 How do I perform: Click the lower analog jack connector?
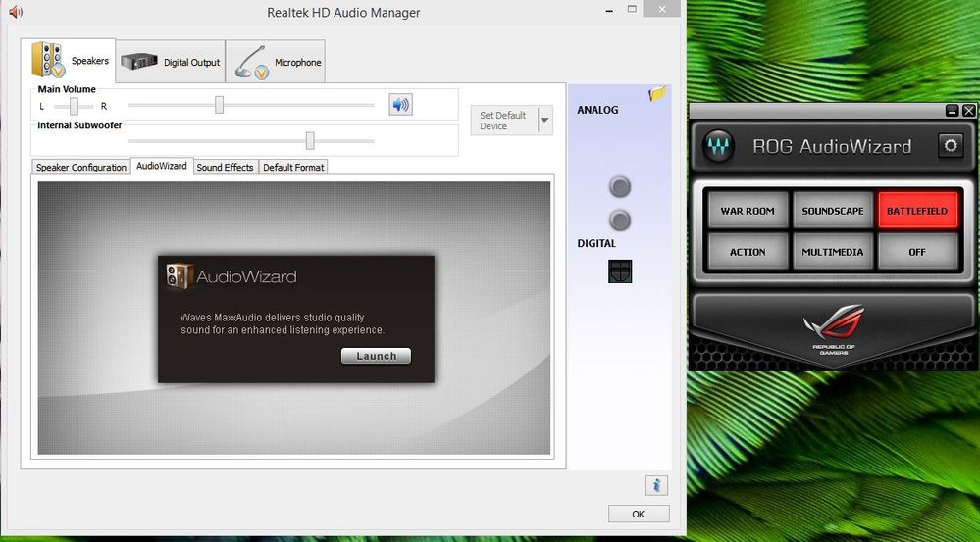[619, 221]
